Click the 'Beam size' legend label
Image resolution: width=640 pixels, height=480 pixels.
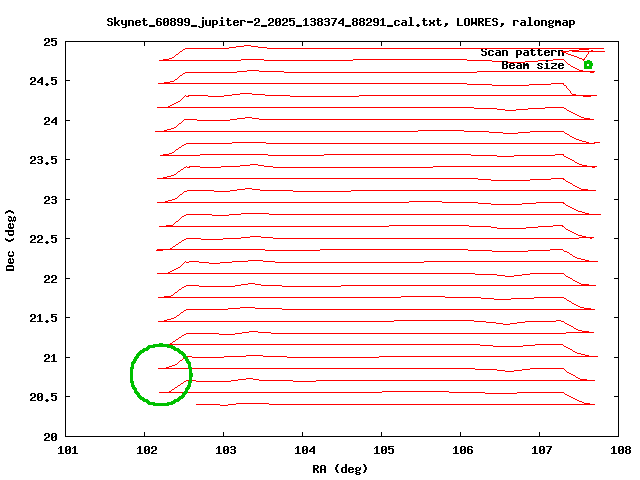click(533, 65)
